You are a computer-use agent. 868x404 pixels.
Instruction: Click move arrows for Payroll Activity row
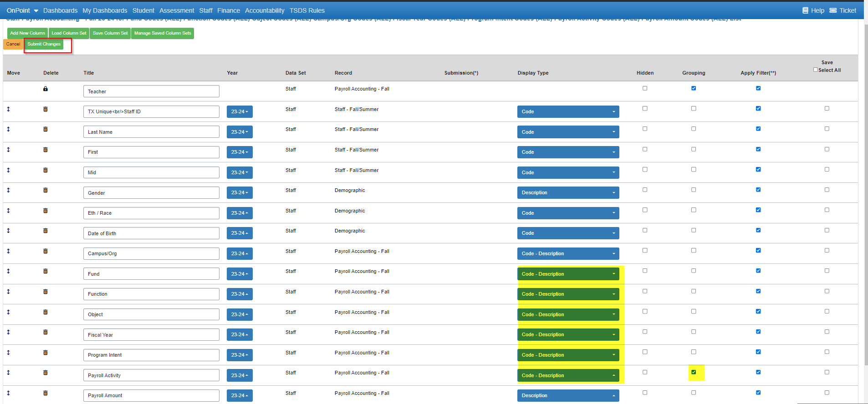click(8, 373)
